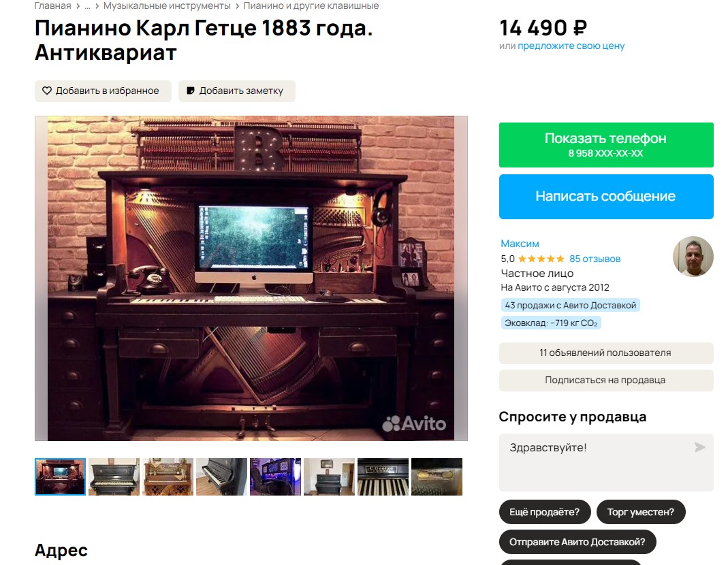This screenshot has height=565, width=728.
Task: View 11 объявлений пользователя
Action: click(606, 353)
